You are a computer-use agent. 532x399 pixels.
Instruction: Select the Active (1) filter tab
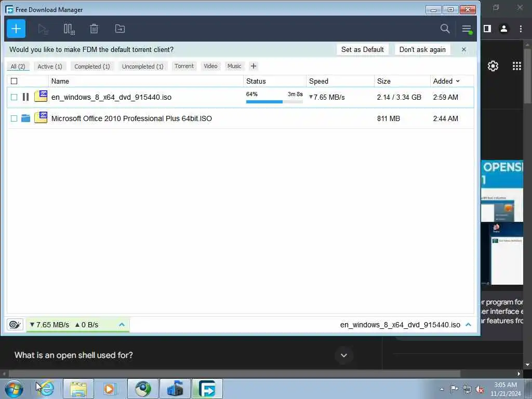(x=50, y=66)
